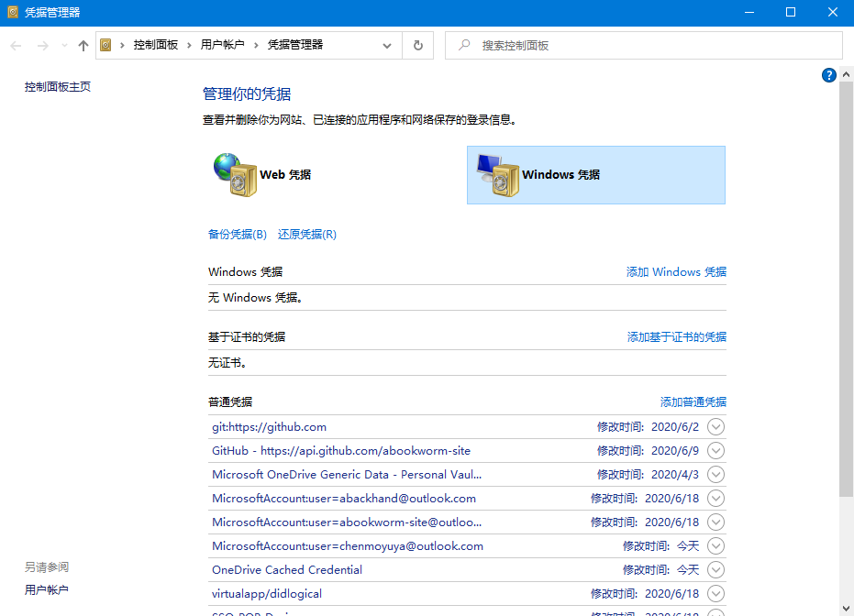Viewport: 854px width, 616px height.
Task: Click the forward navigation arrow
Action: (x=42, y=45)
